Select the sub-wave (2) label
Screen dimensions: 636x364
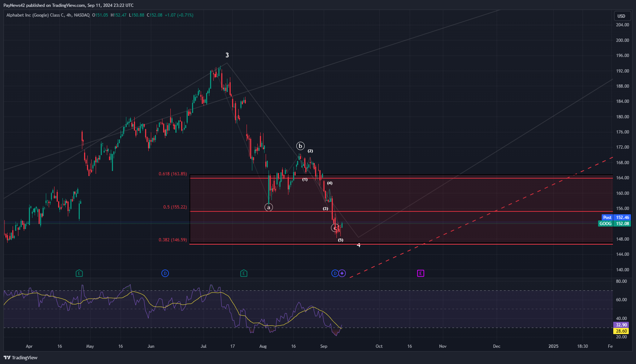coord(310,151)
